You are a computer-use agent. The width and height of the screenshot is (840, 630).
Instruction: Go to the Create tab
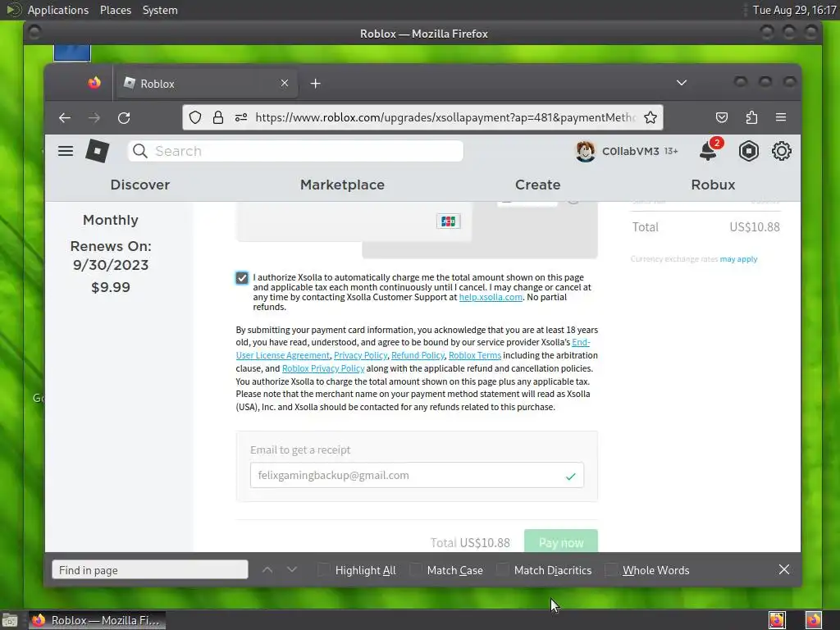click(x=538, y=185)
